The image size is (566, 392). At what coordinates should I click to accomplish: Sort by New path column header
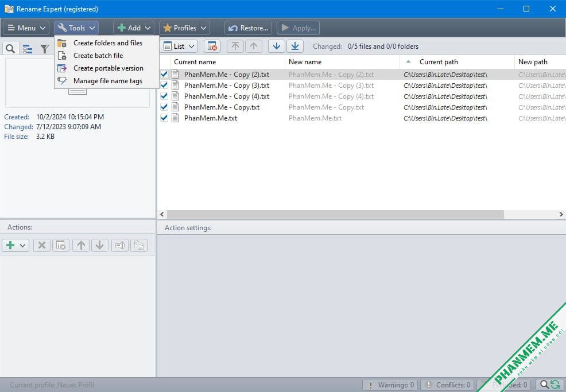click(x=540, y=62)
